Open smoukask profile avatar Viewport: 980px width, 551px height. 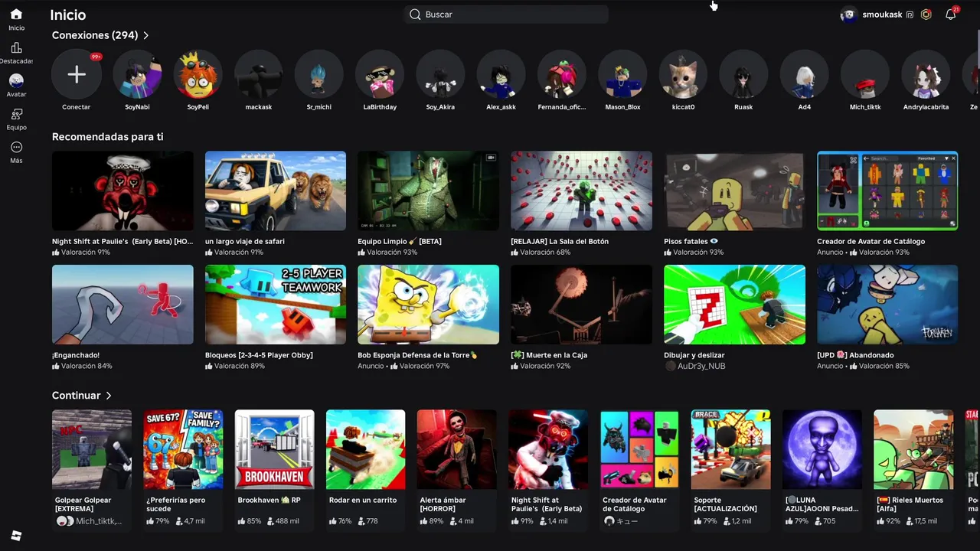point(848,15)
